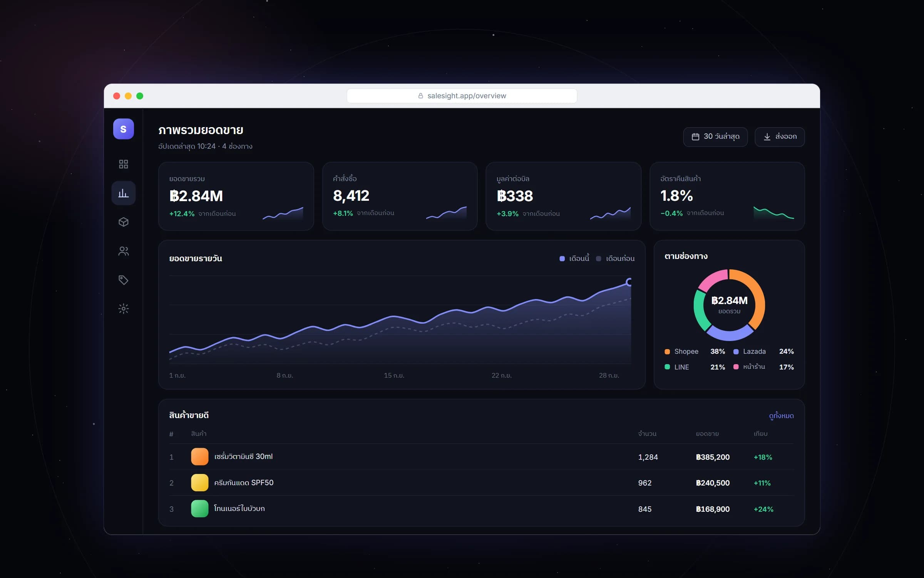
Task: Open the customers people icon in sidebar
Action: pos(123,251)
